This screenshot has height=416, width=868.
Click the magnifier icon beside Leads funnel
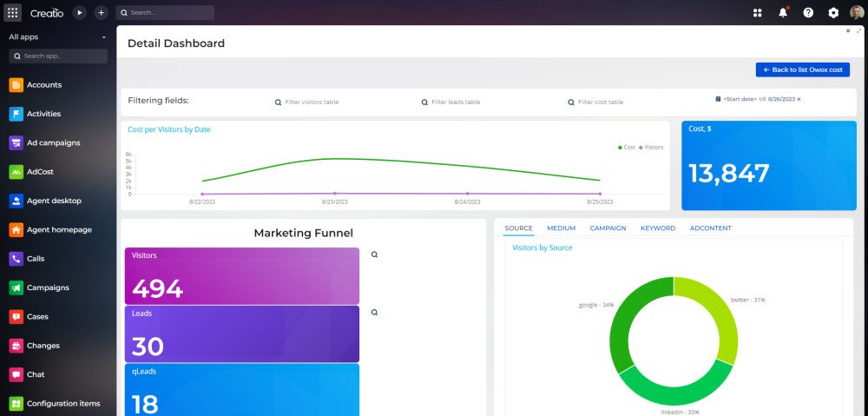pyautogui.click(x=374, y=313)
